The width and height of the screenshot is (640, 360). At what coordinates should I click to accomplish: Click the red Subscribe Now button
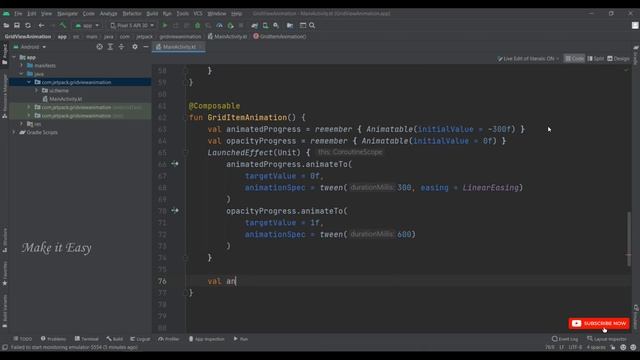(599, 323)
